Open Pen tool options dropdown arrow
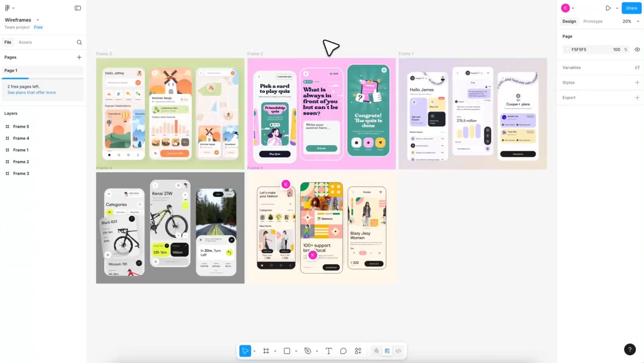 click(316, 351)
